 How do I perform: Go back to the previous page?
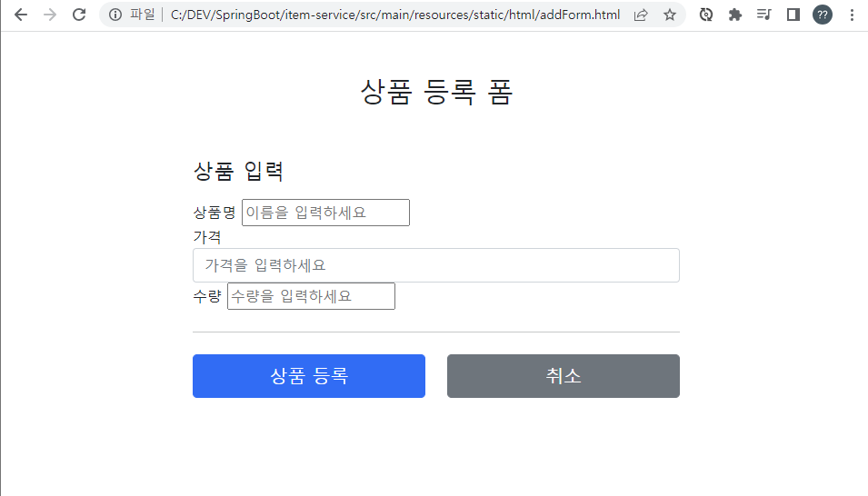coord(21,15)
